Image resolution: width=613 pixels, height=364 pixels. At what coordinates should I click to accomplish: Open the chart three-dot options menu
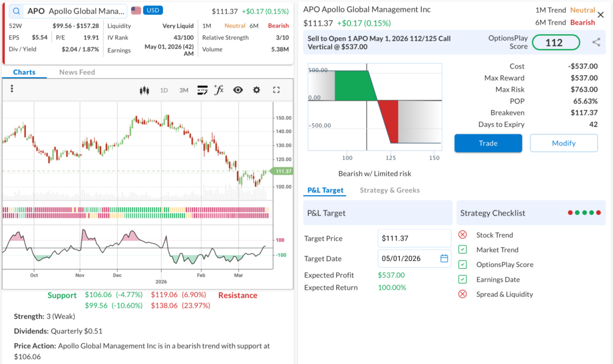click(x=11, y=89)
